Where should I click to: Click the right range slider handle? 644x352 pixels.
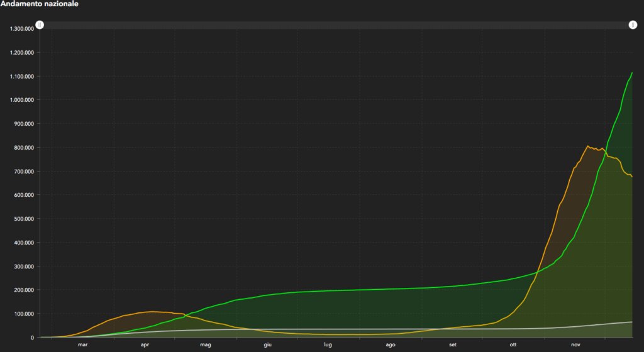point(633,25)
